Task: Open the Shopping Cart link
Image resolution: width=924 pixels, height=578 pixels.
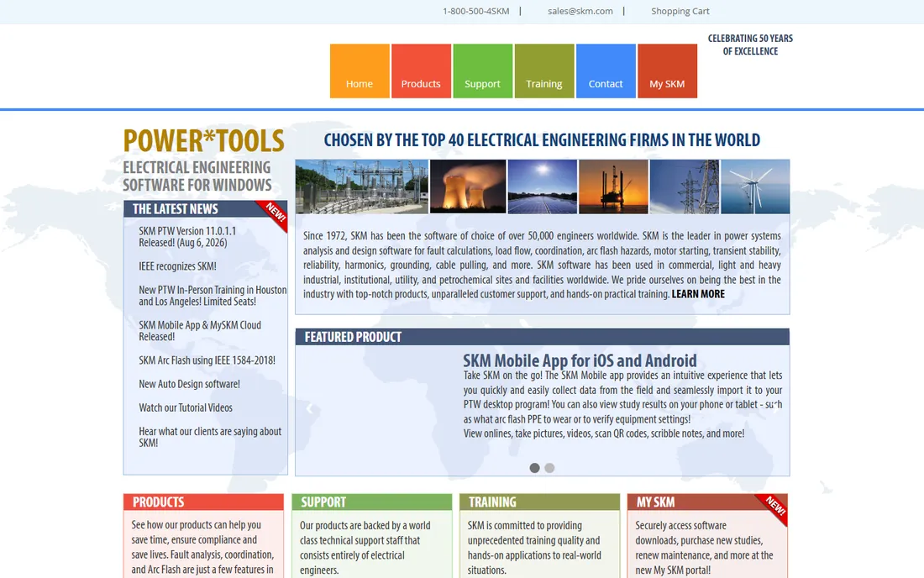Action: [x=680, y=11]
